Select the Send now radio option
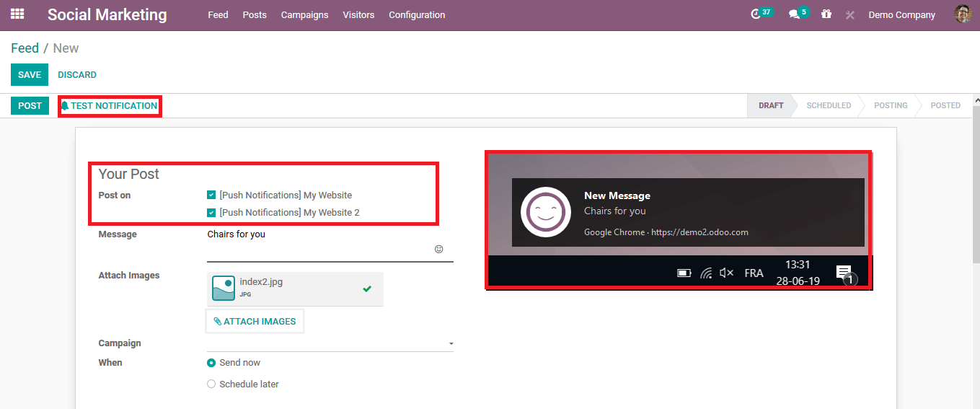This screenshot has width=980, height=409. [x=211, y=362]
